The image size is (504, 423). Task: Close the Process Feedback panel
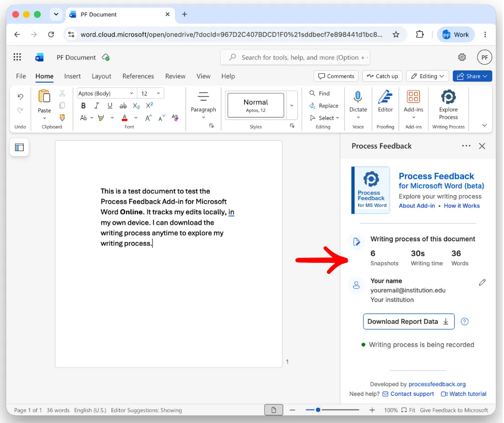(482, 146)
